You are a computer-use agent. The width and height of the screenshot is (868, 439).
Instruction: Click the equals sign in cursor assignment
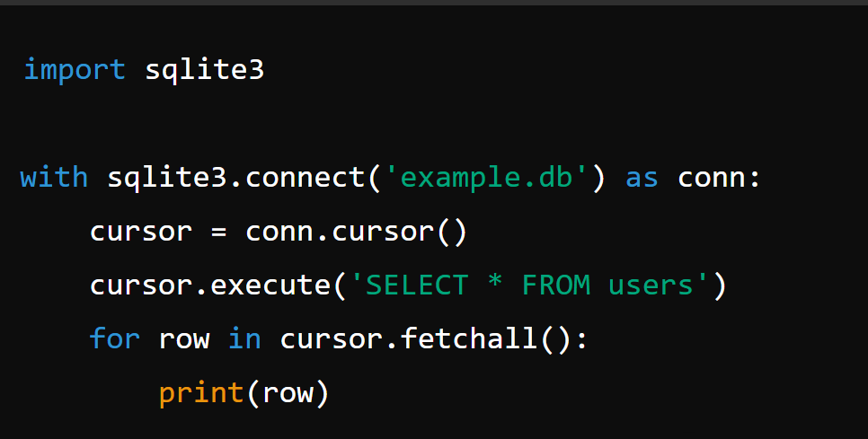[x=218, y=233]
